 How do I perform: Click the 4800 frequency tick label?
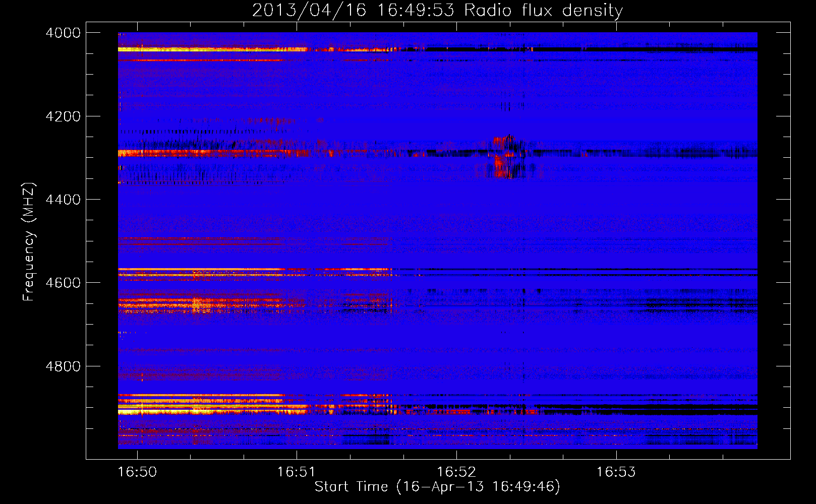[63, 366]
